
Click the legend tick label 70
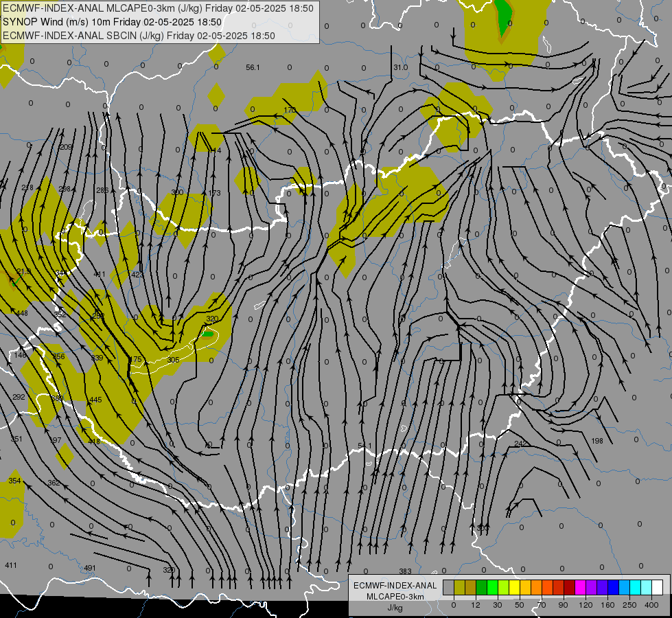point(542,605)
